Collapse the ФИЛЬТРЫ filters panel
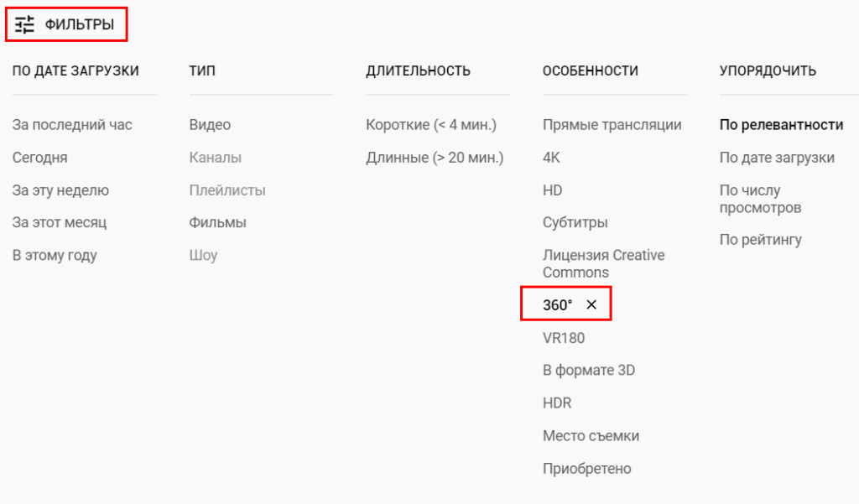 pyautogui.click(x=79, y=25)
